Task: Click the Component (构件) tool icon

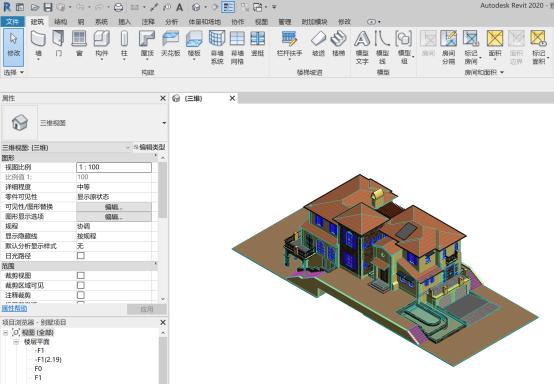Action: [x=101, y=39]
